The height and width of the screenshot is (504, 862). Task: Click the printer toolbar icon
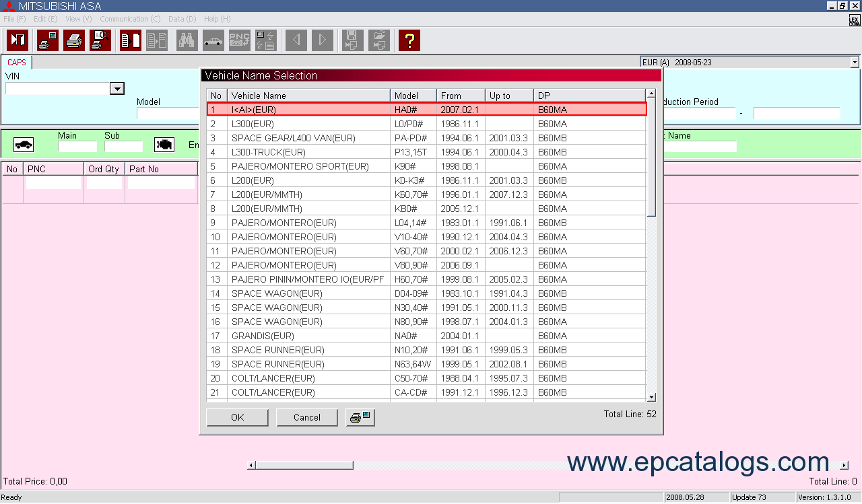click(74, 40)
